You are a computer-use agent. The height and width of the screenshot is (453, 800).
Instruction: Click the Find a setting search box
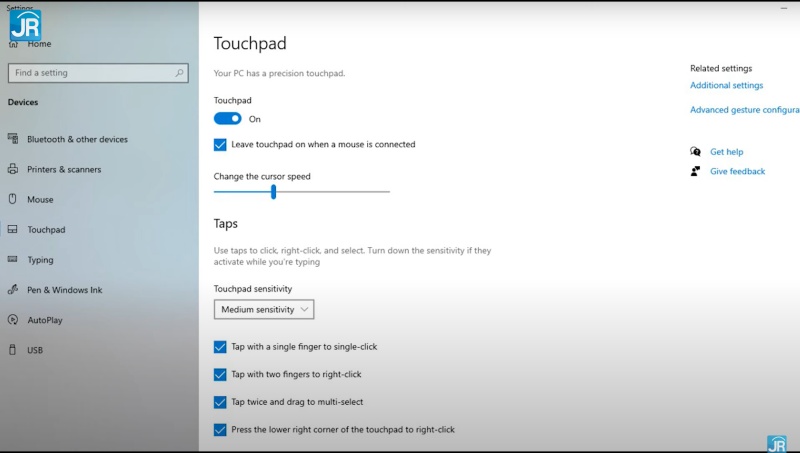[x=98, y=73]
